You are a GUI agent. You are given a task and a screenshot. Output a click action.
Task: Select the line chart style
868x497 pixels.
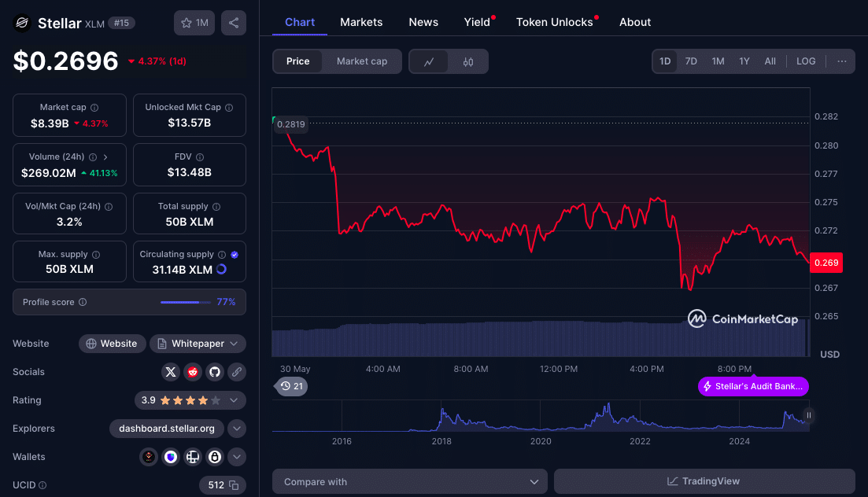429,61
